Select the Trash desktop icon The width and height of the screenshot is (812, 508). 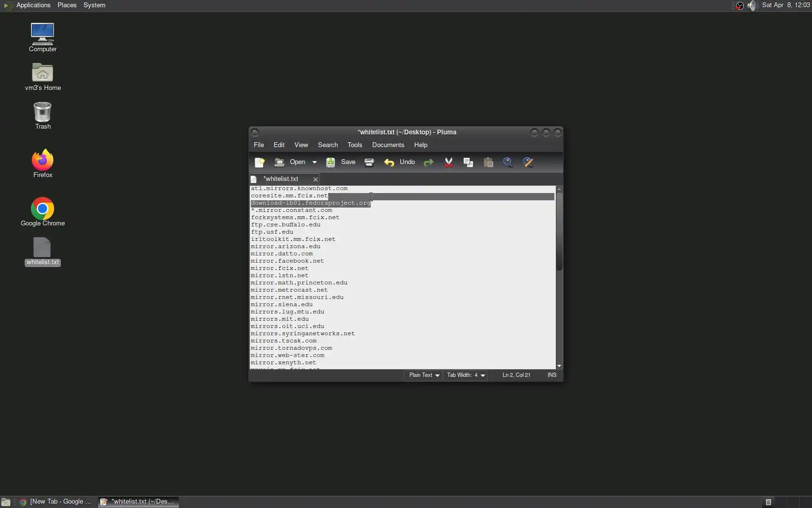[43, 116]
